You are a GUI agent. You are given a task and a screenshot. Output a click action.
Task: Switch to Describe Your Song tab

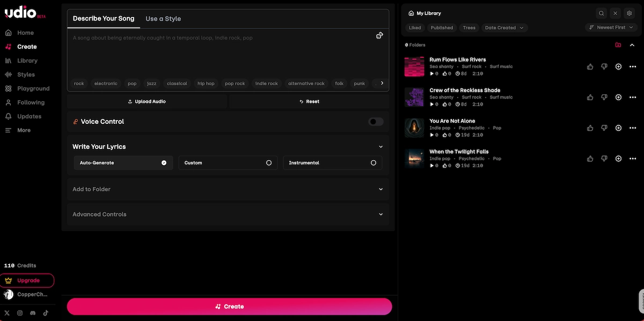[x=104, y=19]
